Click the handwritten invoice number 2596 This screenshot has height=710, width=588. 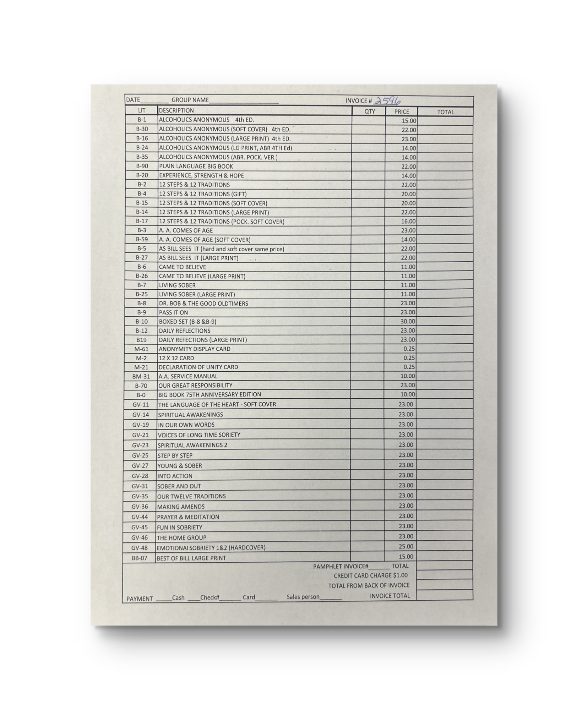click(387, 101)
